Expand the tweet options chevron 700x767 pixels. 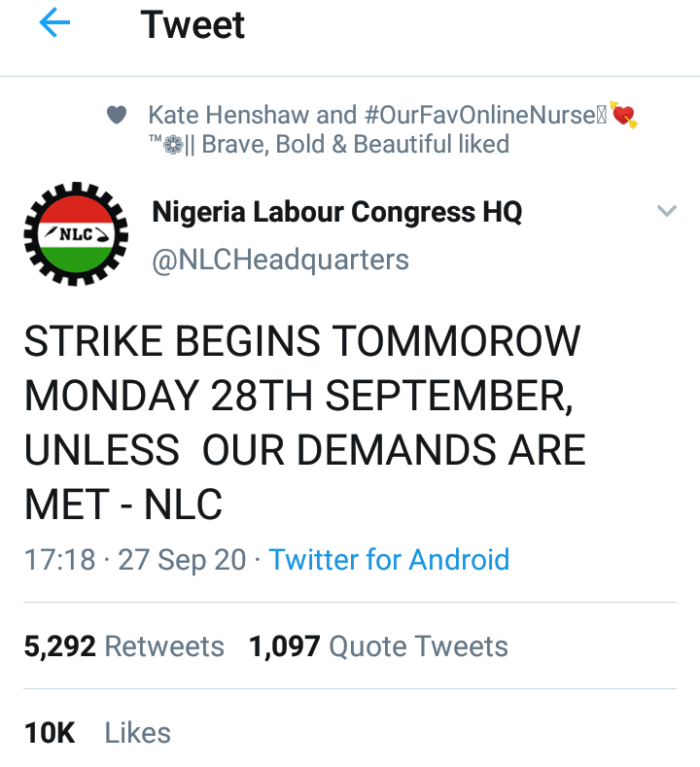[x=666, y=211]
